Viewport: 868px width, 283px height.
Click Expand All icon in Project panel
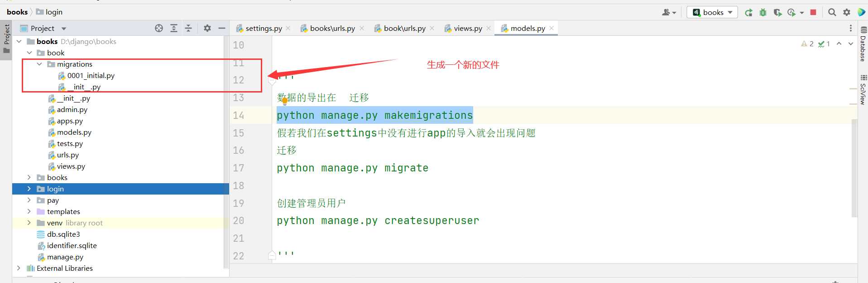174,28
